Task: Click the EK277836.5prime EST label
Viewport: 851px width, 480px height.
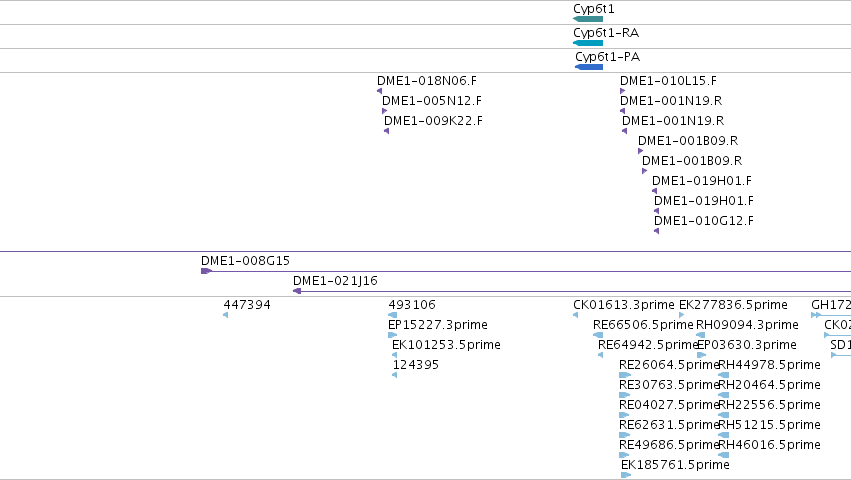Action: coord(733,305)
